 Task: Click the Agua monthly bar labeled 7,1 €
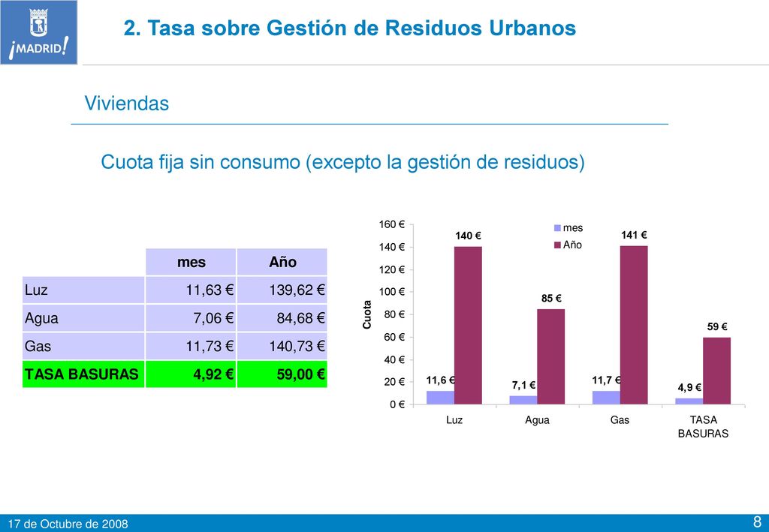(523, 400)
